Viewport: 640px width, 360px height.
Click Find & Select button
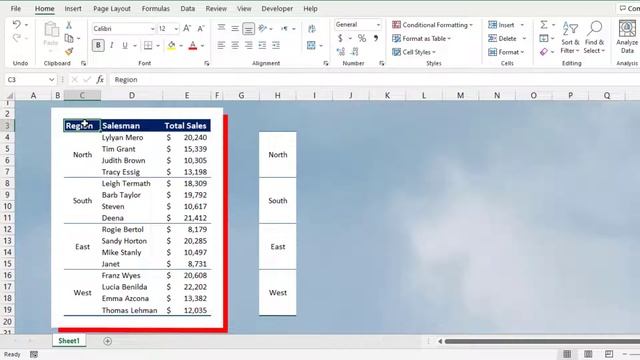point(594,38)
